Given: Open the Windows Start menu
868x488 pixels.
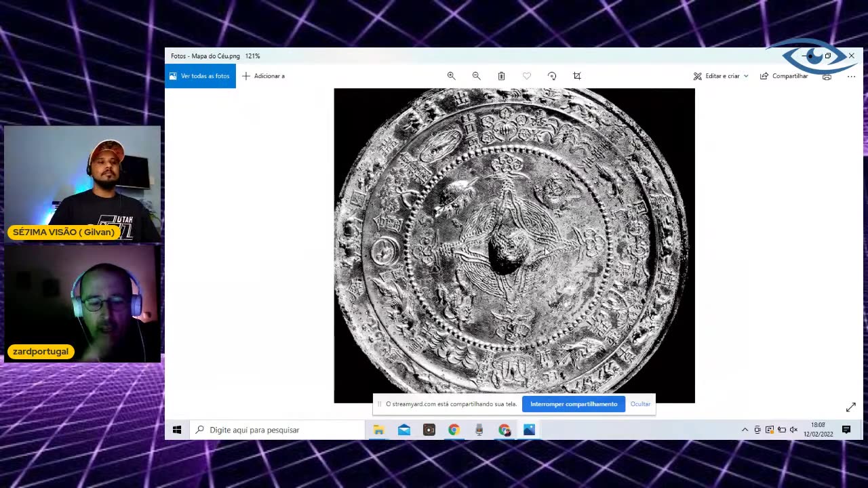Looking at the screenshot, I should 177,430.
